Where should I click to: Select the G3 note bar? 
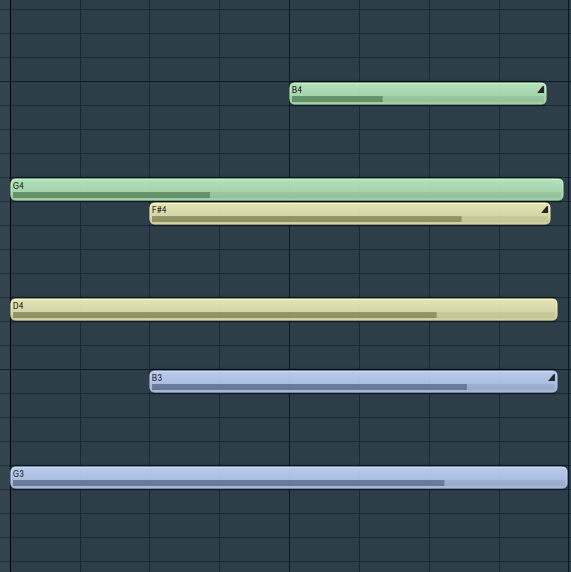[289, 478]
